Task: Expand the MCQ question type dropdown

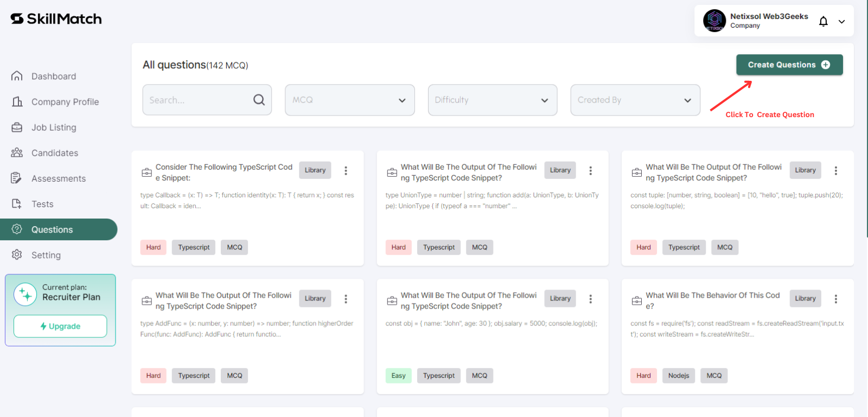Action: point(350,100)
